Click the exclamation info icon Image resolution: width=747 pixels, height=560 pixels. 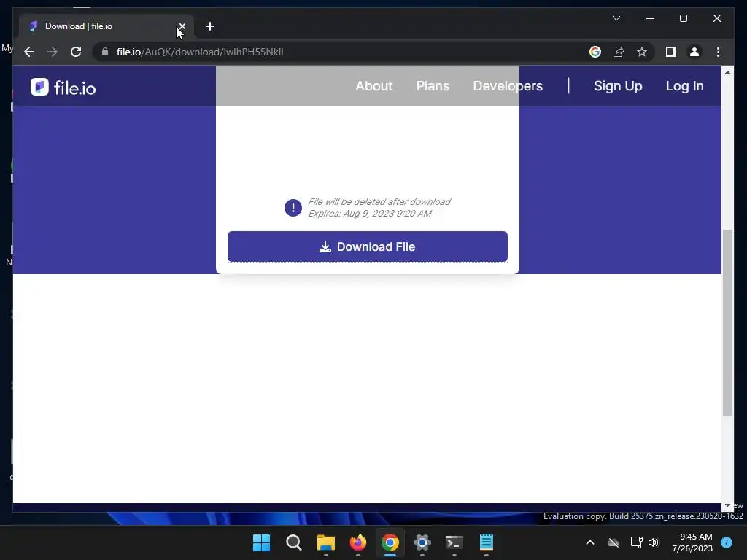293,208
